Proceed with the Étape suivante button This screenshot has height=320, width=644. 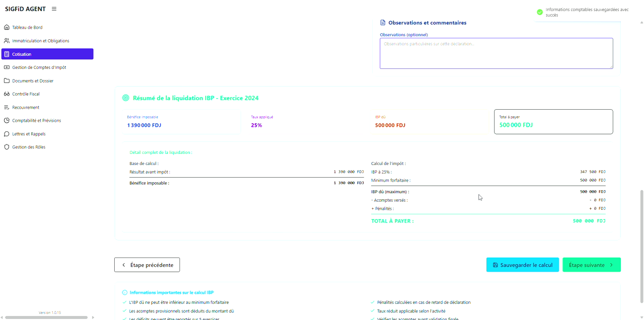pyautogui.click(x=591, y=265)
